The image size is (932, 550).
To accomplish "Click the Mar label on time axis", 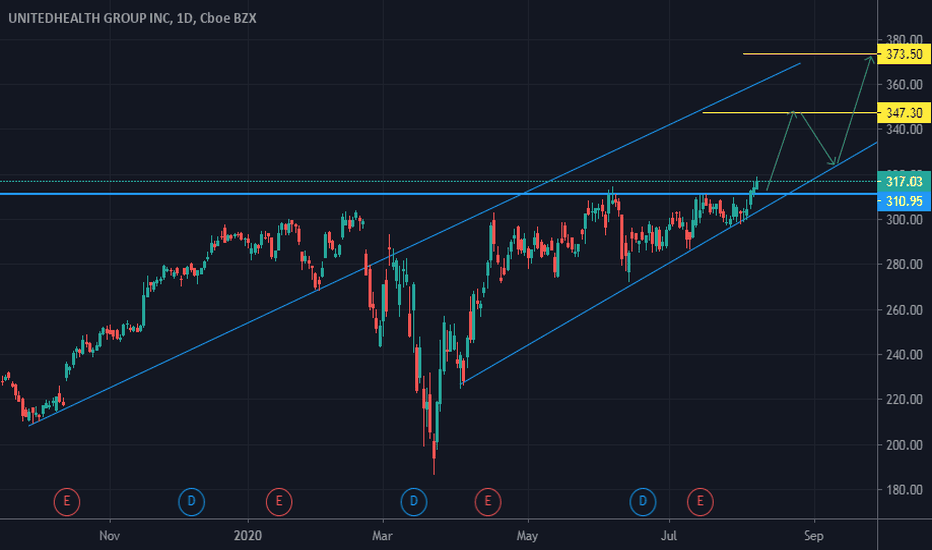I will 382,536.
